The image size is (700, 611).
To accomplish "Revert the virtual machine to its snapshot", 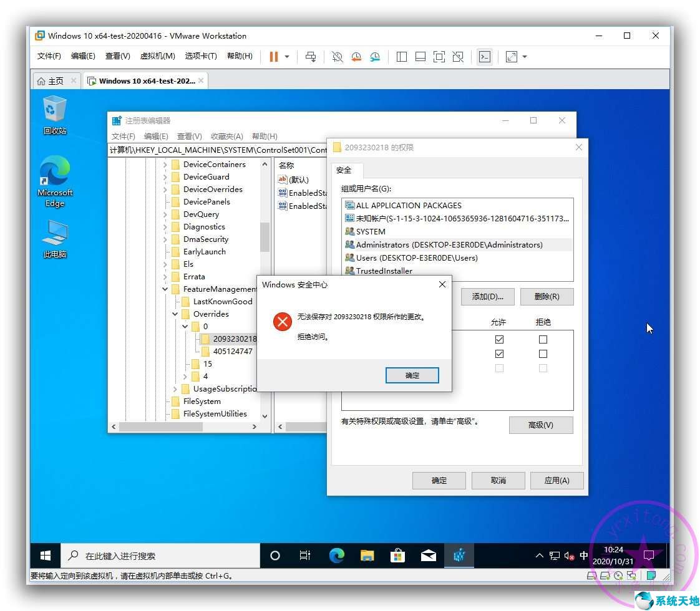I will click(x=356, y=57).
